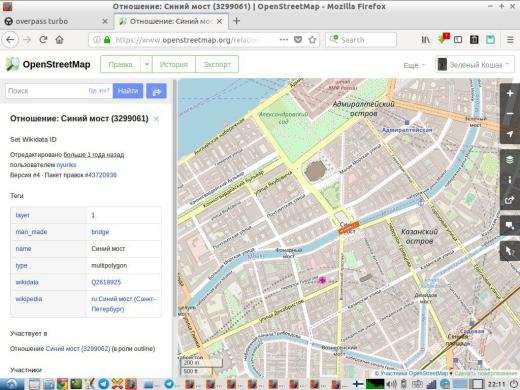Zoom out of the map

point(510,114)
